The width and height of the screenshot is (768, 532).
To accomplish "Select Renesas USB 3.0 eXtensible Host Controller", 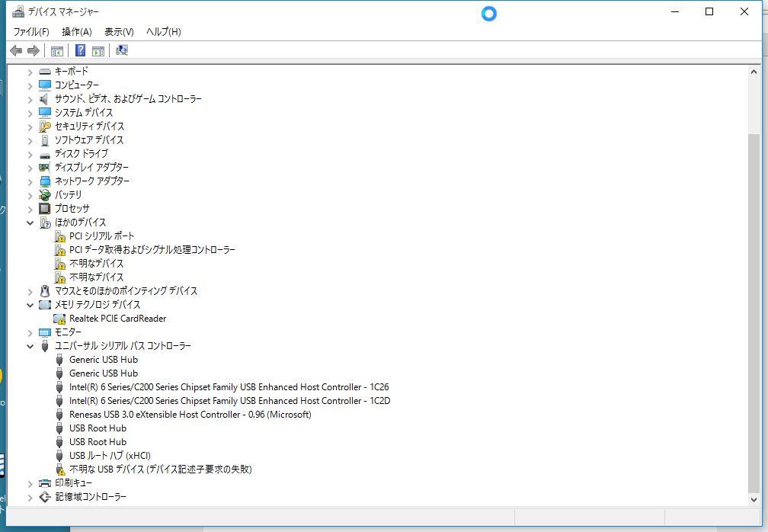I will [190, 415].
